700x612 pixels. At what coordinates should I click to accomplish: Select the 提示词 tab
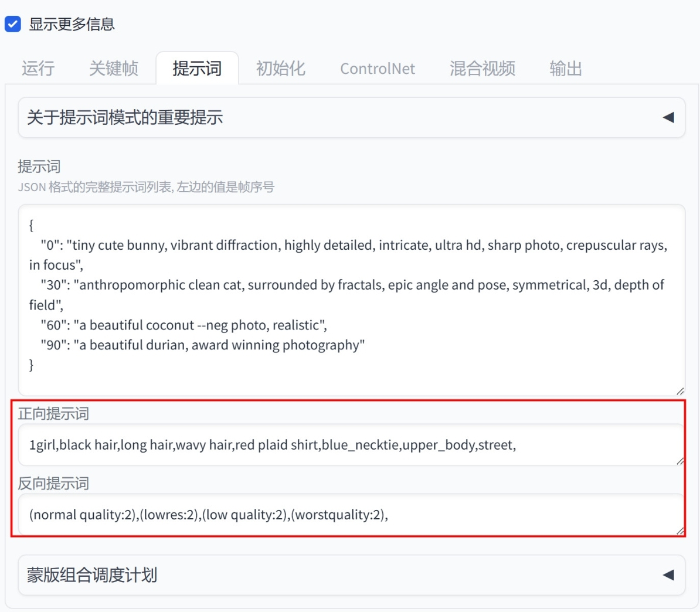198,69
